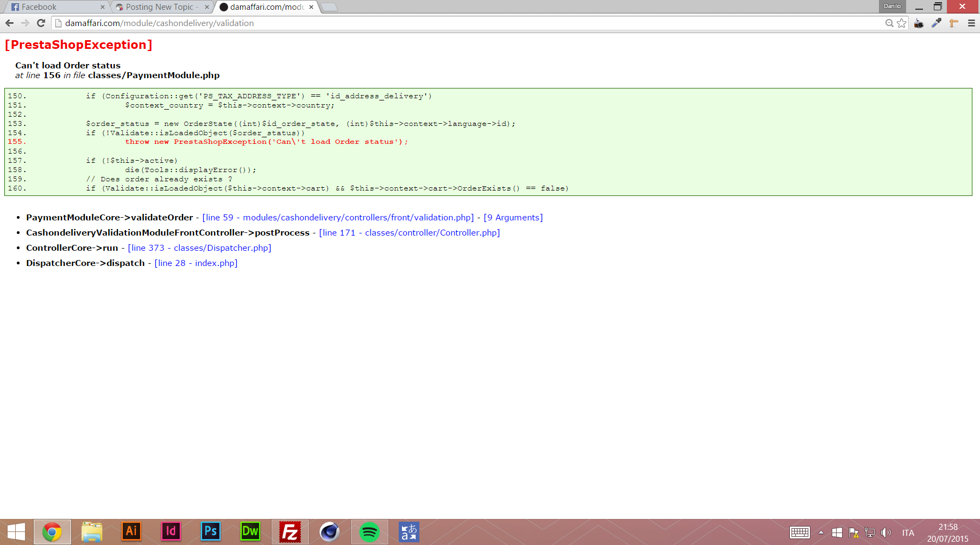Screen dimensions: 980x545
Task: Open the line 59 validation.php link
Action: [x=338, y=218]
